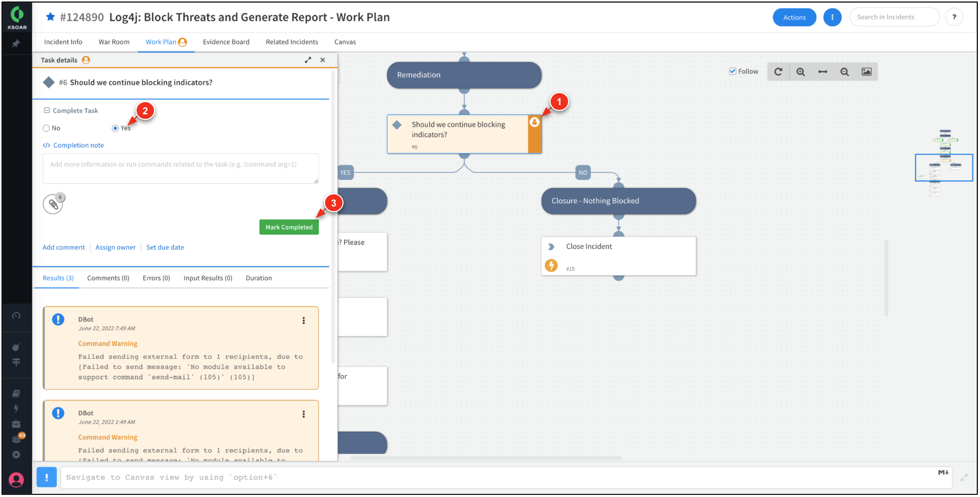Click the Actions button
This screenshot has width=980, height=497.
click(794, 17)
